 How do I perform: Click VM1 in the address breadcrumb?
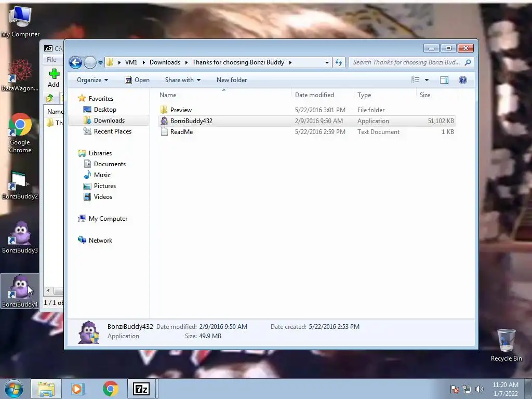(x=131, y=62)
